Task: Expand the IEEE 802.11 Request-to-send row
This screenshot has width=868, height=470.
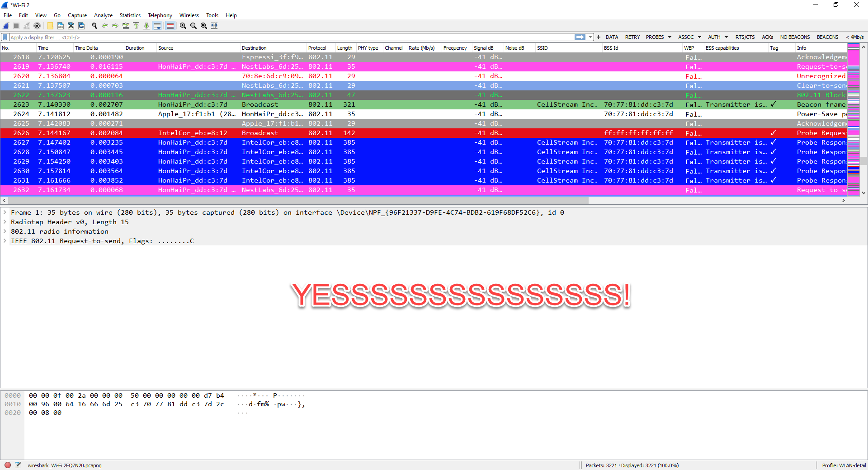Action: click(x=5, y=241)
